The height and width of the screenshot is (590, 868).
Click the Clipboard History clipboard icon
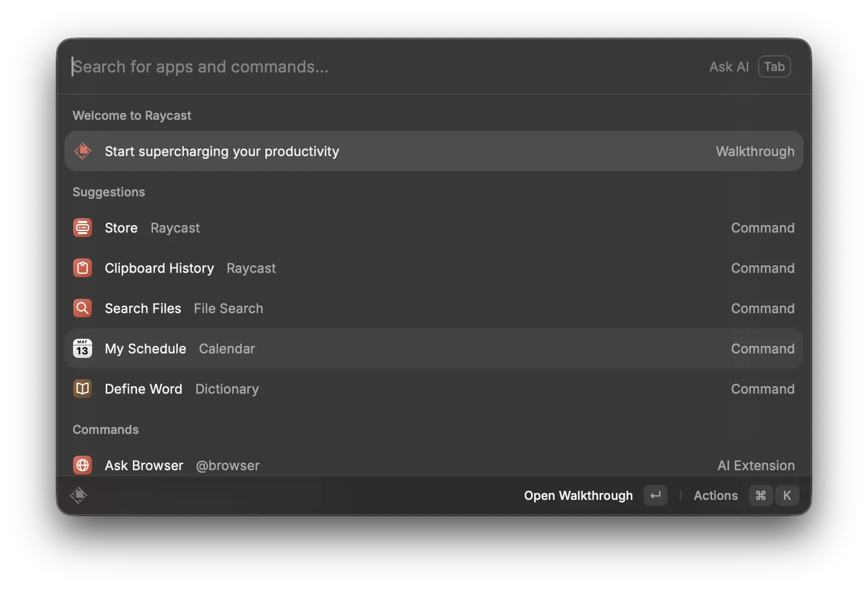click(x=83, y=268)
